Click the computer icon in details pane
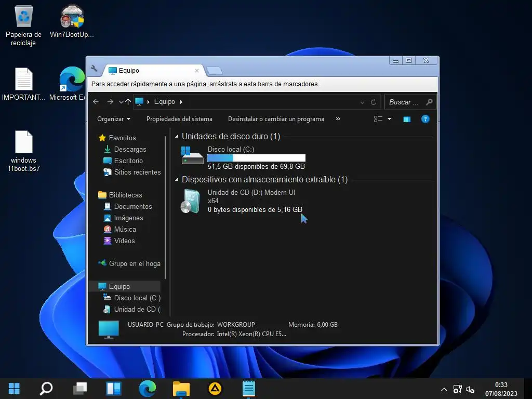532x399 pixels. [x=109, y=330]
